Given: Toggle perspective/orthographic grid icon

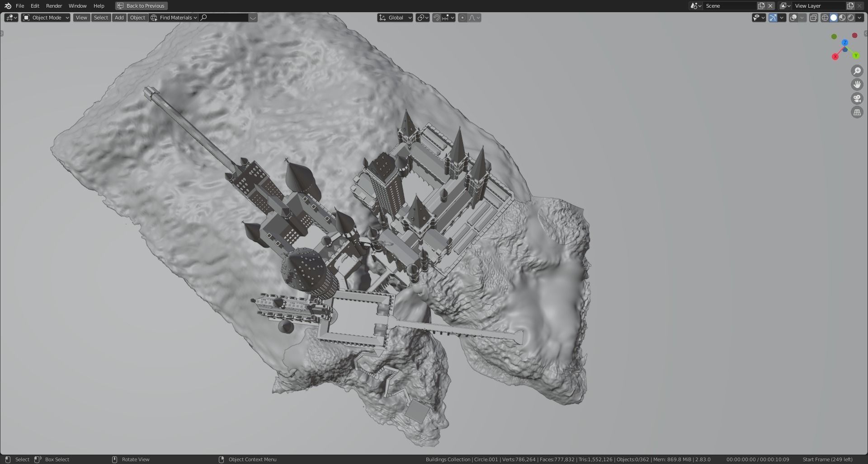Looking at the screenshot, I should (857, 112).
